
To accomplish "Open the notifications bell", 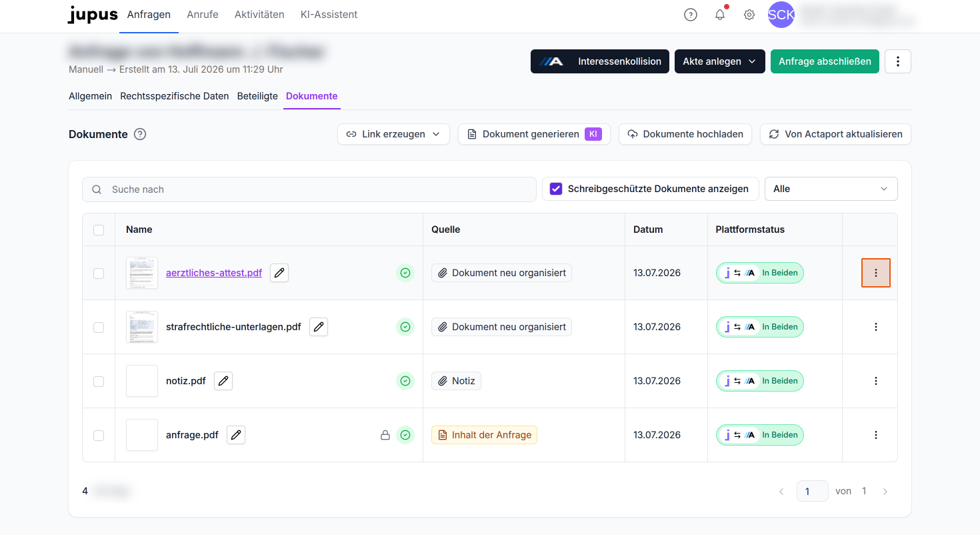I will tap(720, 15).
